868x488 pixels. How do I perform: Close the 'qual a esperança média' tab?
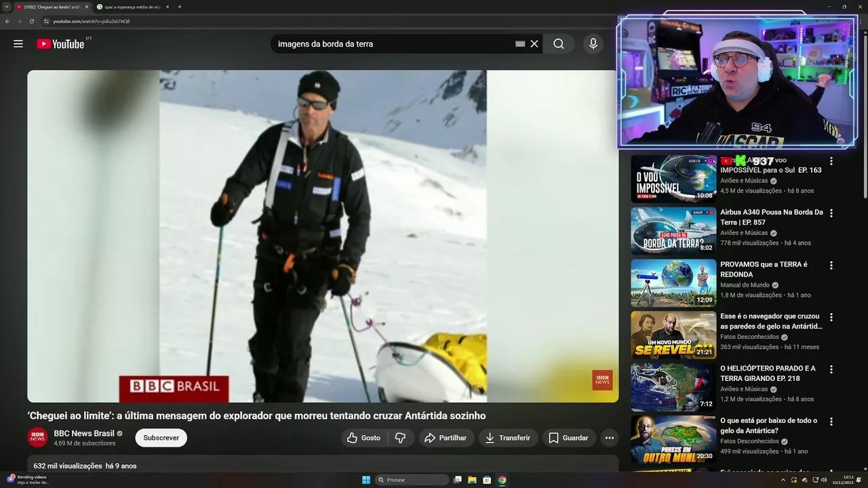pos(167,7)
